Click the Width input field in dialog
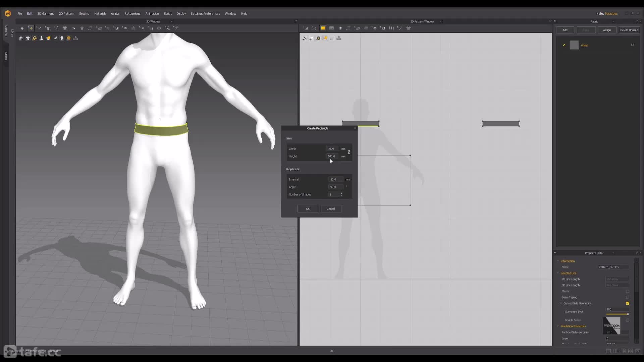The width and height of the screenshot is (644, 362). click(332, 148)
